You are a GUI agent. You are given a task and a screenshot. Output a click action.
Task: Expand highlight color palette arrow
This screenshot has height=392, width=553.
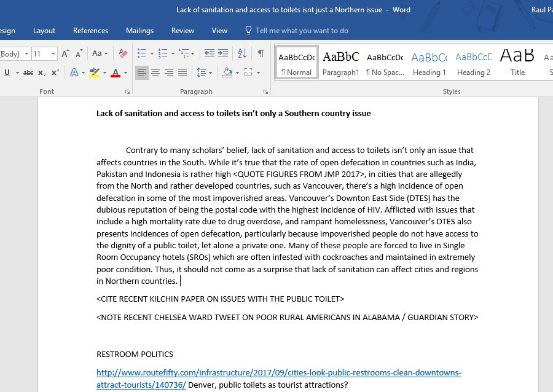pyautogui.click(x=104, y=73)
